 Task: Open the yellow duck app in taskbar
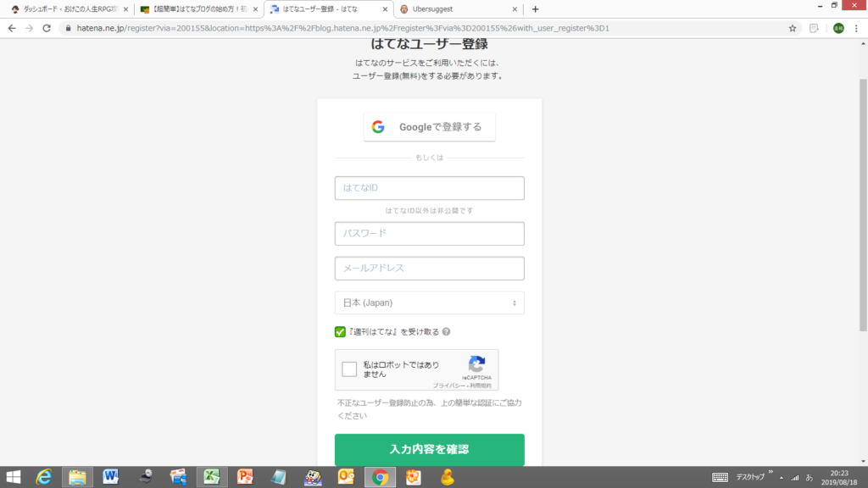(448, 477)
